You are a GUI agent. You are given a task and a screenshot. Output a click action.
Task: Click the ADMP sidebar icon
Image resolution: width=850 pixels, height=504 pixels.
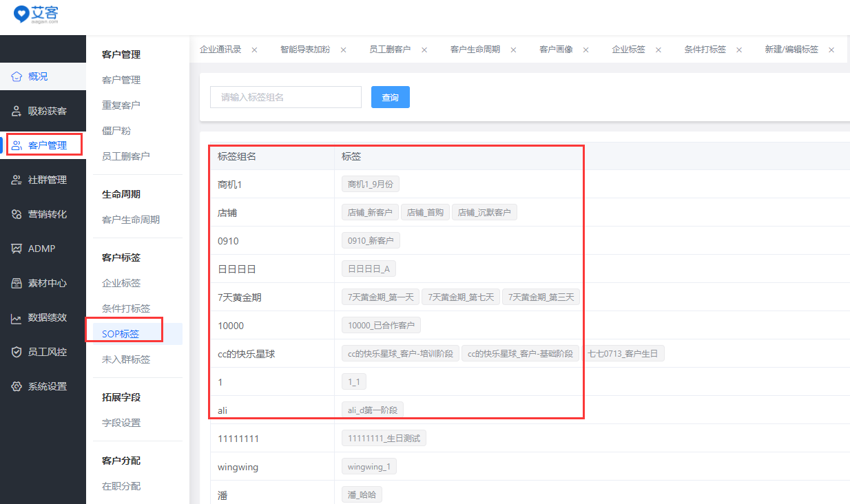click(17, 249)
